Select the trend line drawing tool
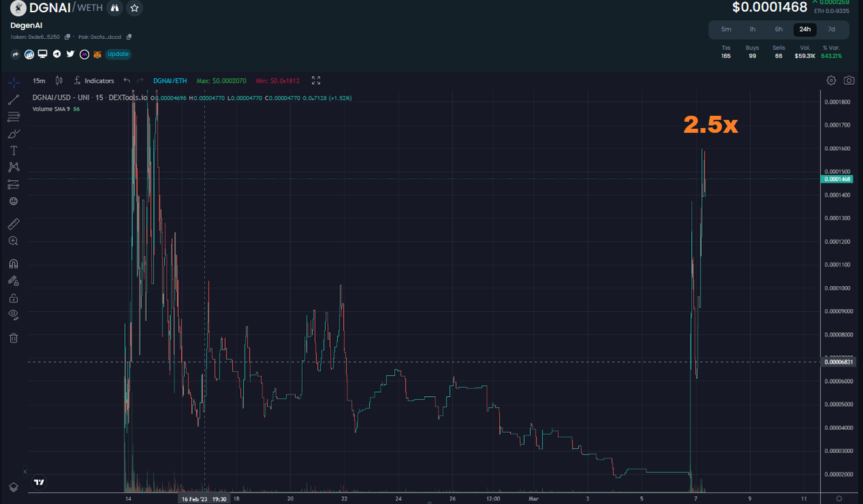The image size is (863, 504). (x=13, y=99)
